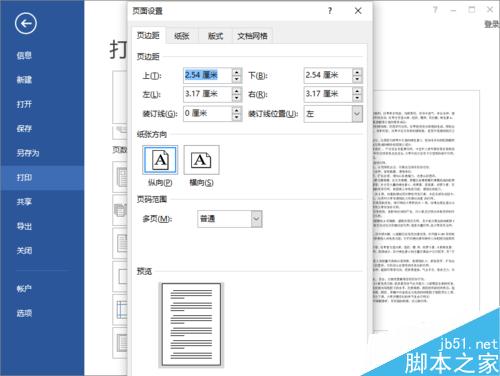Adjust right margin with 右 spinner
Image resolution: width=500 pixels, height=376 pixels.
[x=357, y=94]
